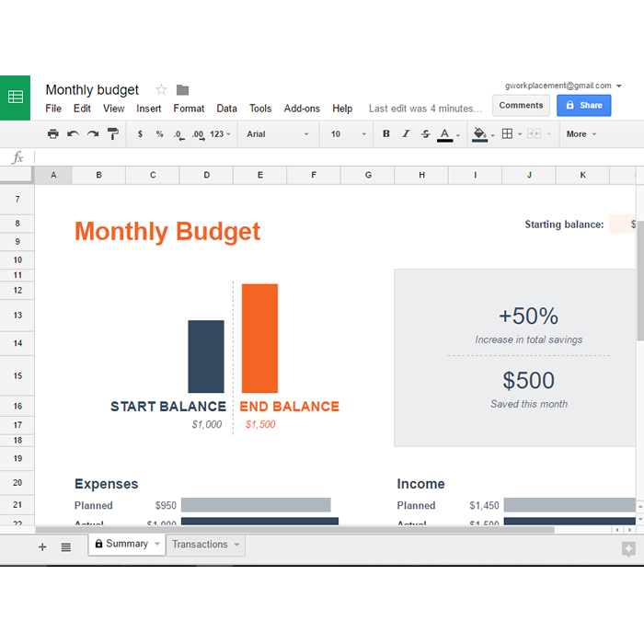Click the Income Planned $1,450 value
644x644 pixels.
click(484, 506)
